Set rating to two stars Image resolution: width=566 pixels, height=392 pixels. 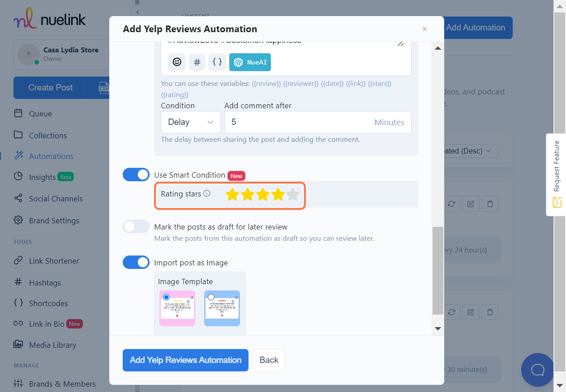248,194
